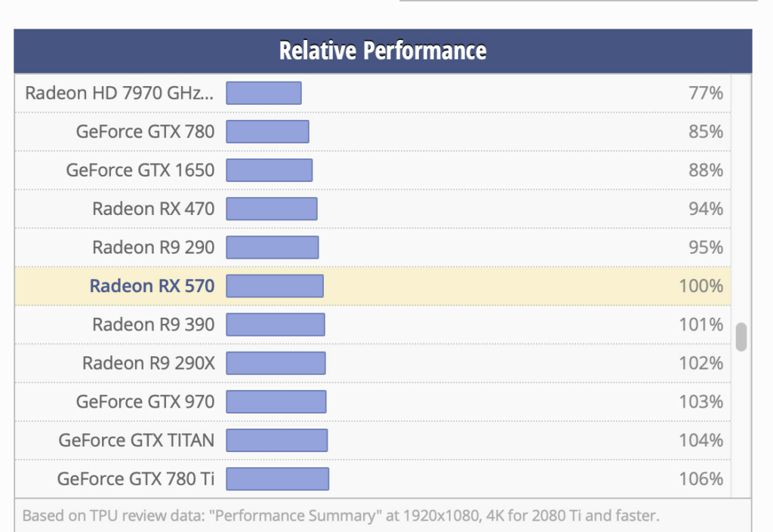The width and height of the screenshot is (773, 532).
Task: Open the GeForce GTX 780 entry
Action: pos(145,131)
